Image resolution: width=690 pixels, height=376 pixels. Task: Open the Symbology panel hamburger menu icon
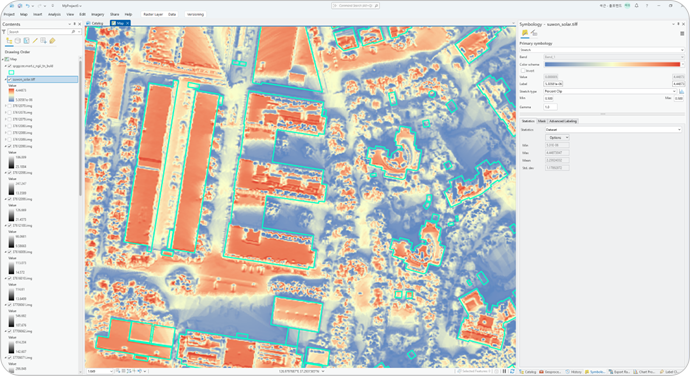click(x=682, y=33)
